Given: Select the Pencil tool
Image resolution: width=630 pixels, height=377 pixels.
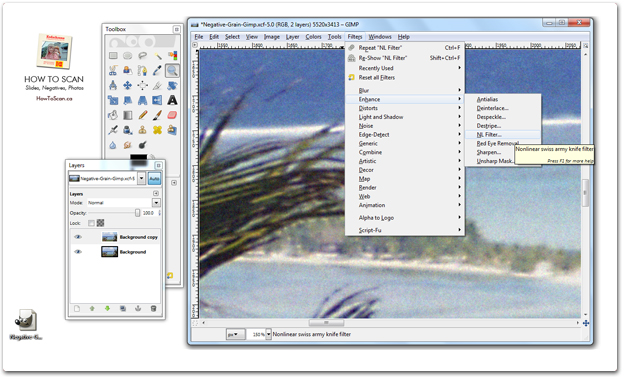Looking at the screenshot, I should pyautogui.click(x=142, y=115).
